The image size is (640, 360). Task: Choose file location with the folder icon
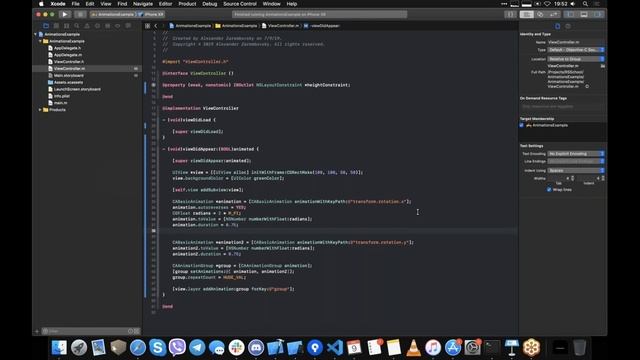tap(602, 66)
